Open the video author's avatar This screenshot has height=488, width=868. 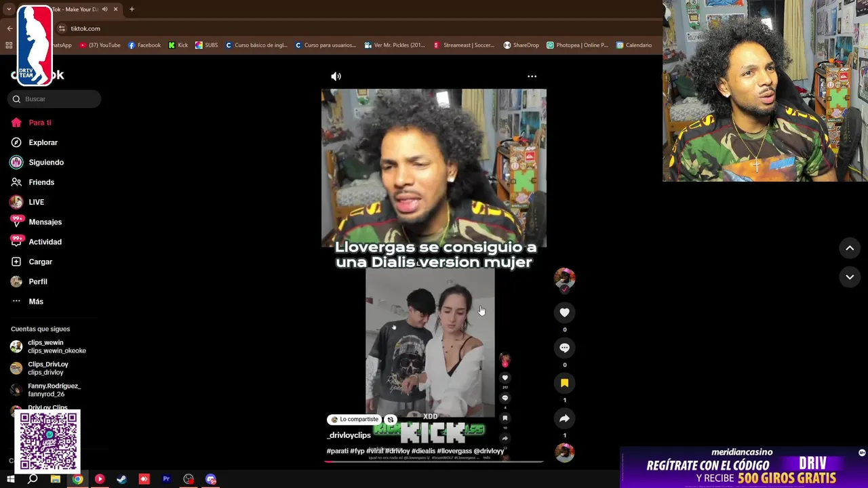pos(564,279)
